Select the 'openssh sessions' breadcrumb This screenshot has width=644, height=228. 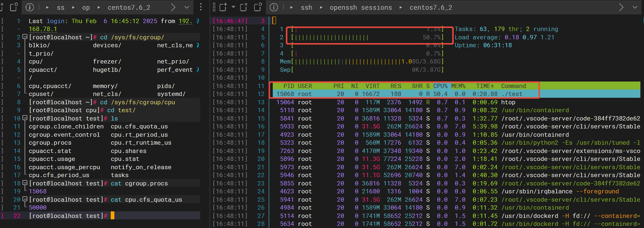click(x=361, y=8)
